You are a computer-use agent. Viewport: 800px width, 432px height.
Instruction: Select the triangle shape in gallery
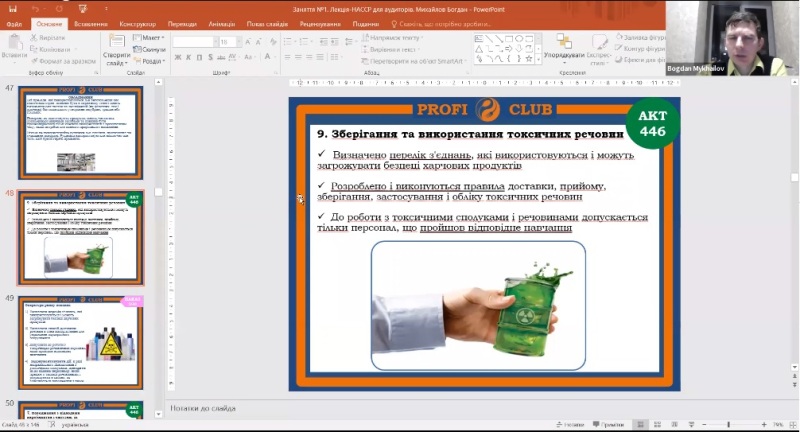point(479,49)
